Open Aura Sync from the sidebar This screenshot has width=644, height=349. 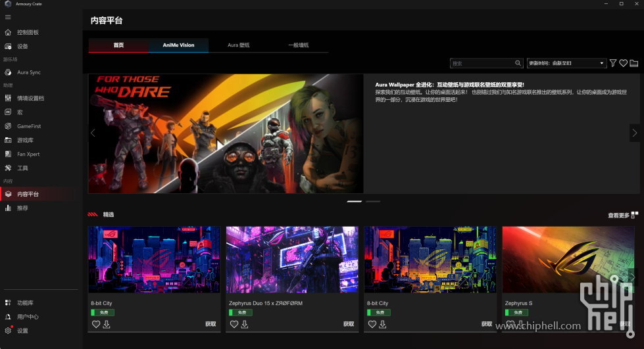(x=29, y=72)
